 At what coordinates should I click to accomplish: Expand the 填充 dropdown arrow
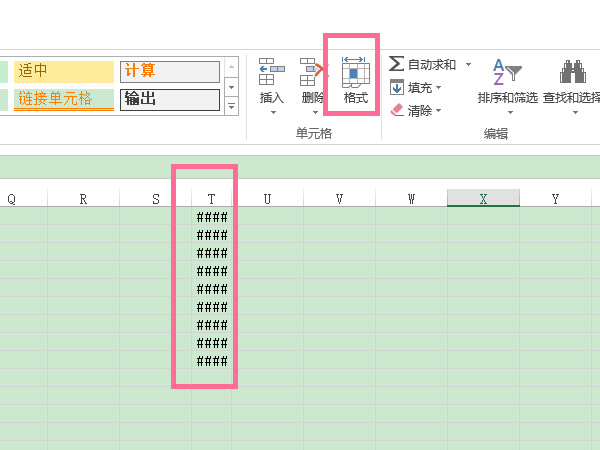click(438, 88)
